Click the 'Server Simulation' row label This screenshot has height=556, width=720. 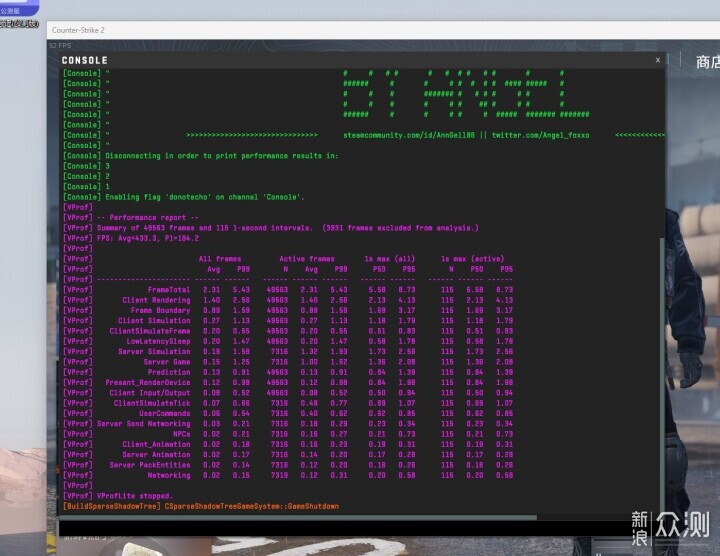pos(154,352)
